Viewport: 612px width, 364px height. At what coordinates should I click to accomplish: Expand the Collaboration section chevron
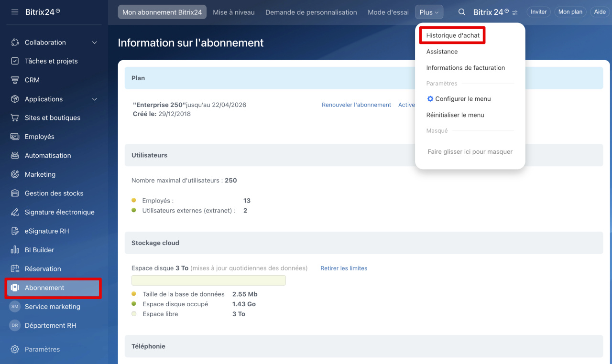point(94,43)
